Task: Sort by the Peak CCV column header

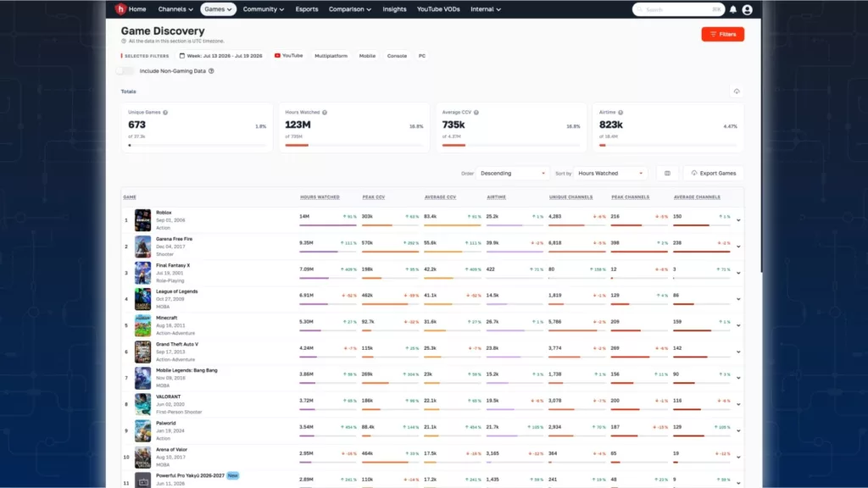Action: pos(374,197)
